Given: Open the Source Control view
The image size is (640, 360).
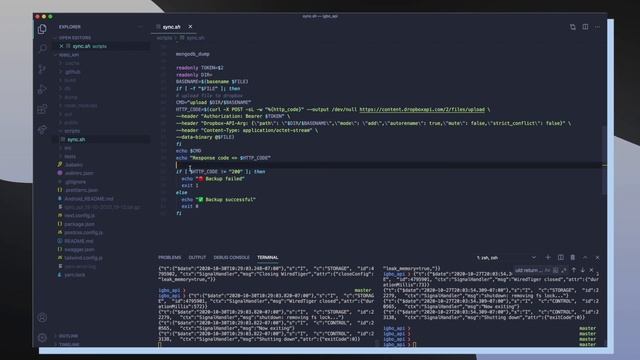Looking at the screenshot, I should (x=42, y=69).
